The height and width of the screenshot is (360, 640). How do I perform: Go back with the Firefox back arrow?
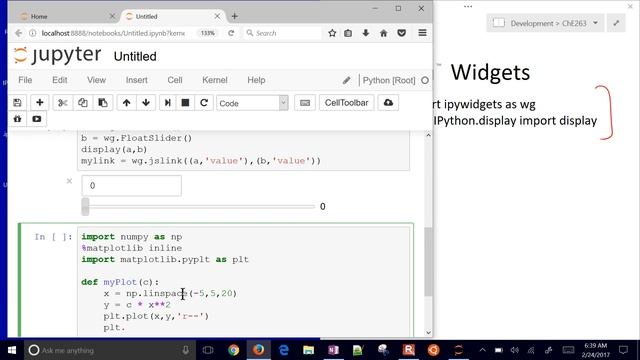[x=18, y=33]
